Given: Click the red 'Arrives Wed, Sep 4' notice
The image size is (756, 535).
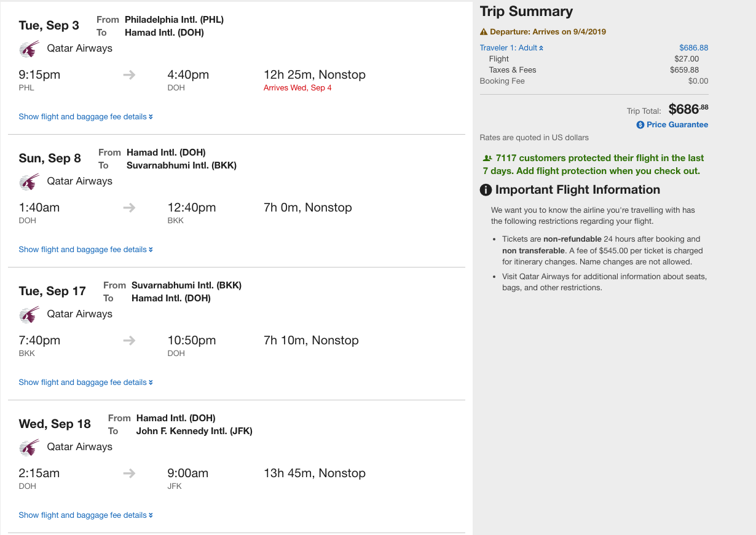Looking at the screenshot, I should coord(297,88).
